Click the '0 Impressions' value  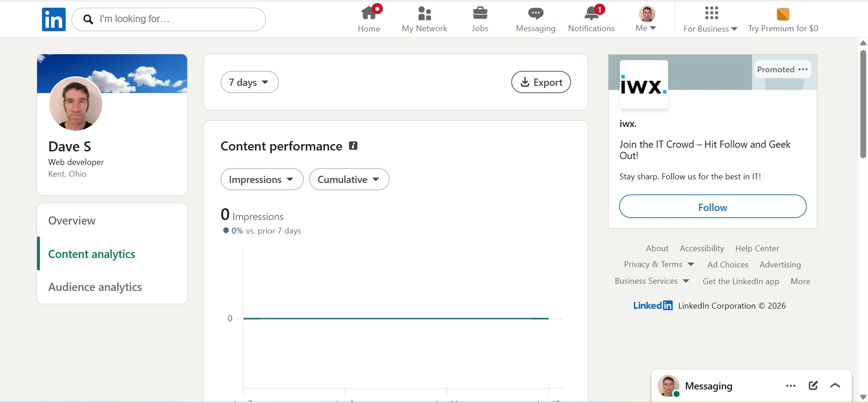pyautogui.click(x=252, y=215)
